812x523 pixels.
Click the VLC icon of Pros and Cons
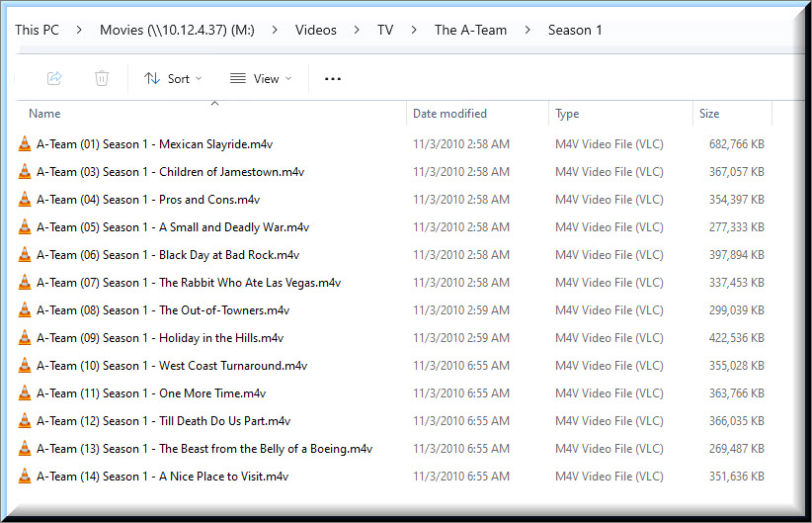[25, 199]
